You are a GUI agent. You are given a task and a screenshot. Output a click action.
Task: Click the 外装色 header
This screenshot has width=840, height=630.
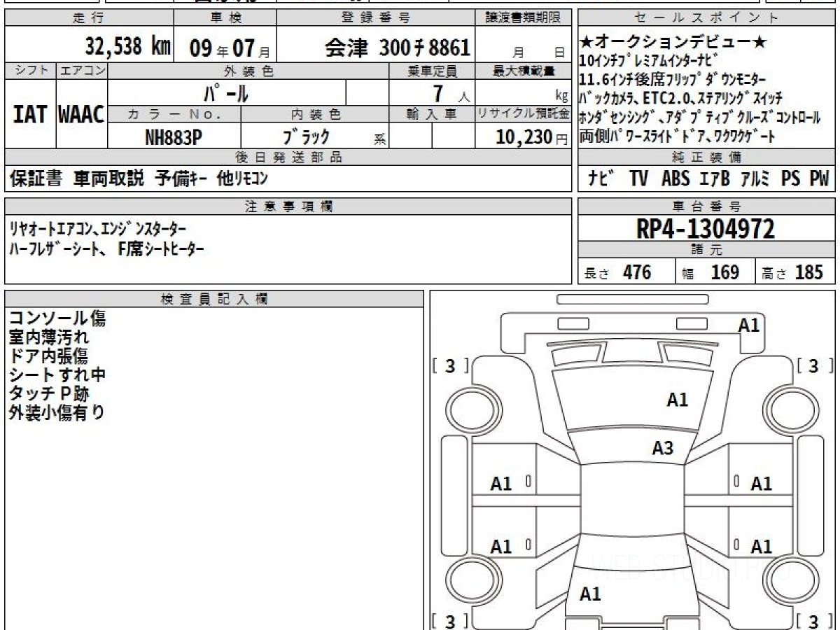pos(248,71)
